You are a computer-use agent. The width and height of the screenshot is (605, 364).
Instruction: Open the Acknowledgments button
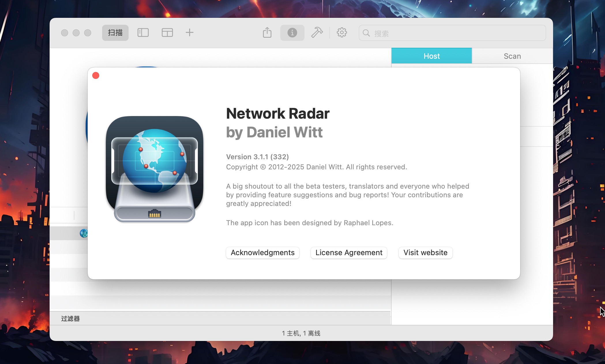point(263,253)
